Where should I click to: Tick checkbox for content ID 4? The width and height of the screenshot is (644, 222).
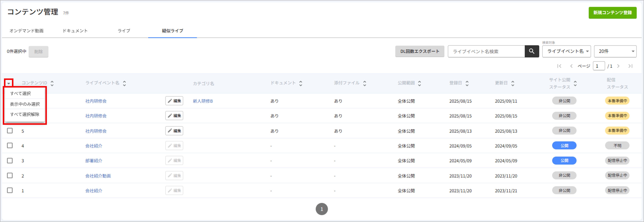pos(10,145)
